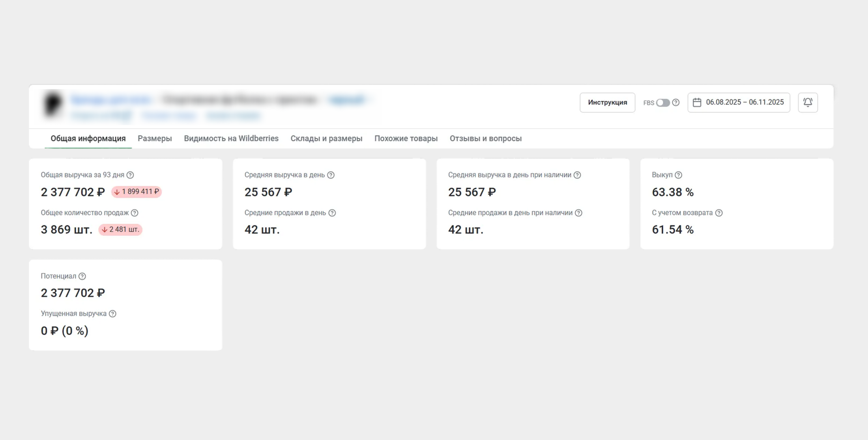Click help icon next to 'С учетом возврата'
This screenshot has height=440, width=868.
click(720, 213)
